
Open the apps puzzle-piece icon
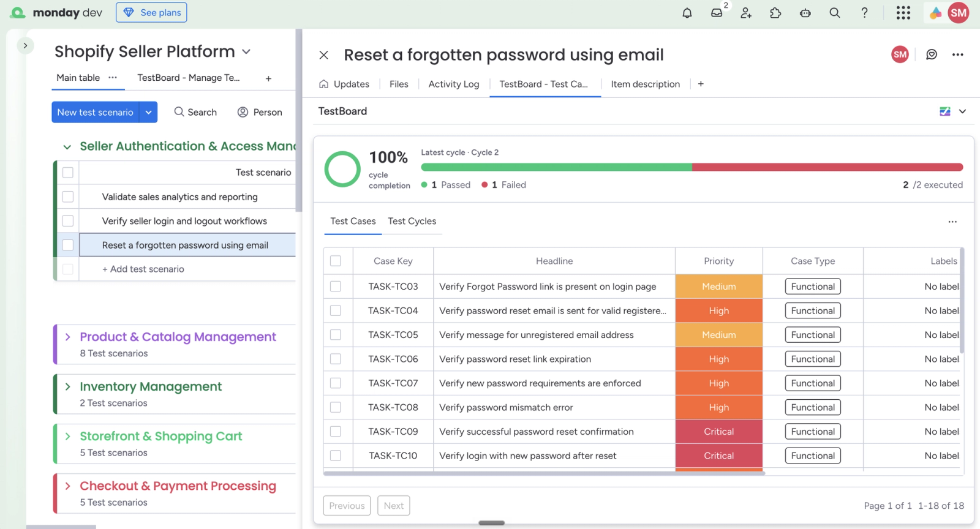pos(775,13)
